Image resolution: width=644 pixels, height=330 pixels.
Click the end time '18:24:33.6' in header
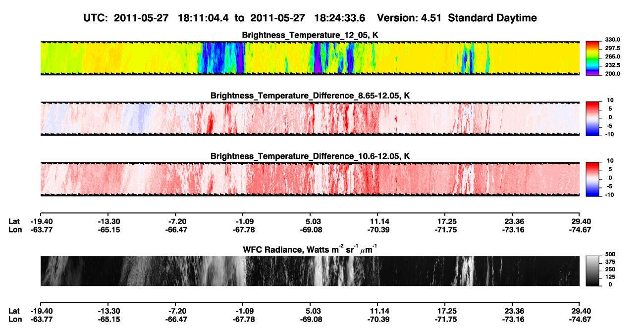point(340,18)
